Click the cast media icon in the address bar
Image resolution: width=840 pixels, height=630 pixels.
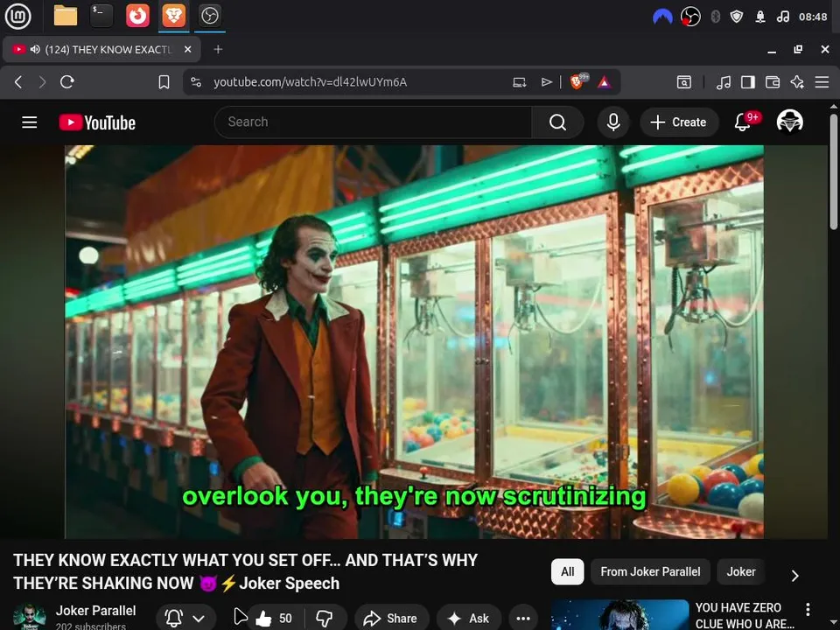click(519, 82)
